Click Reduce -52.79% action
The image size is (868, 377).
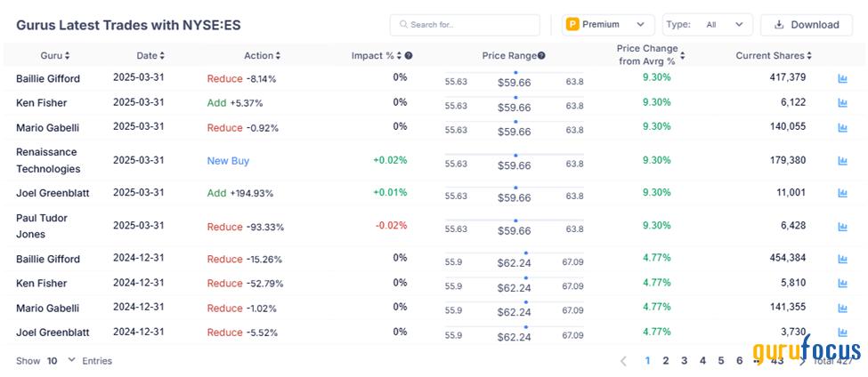(x=245, y=283)
